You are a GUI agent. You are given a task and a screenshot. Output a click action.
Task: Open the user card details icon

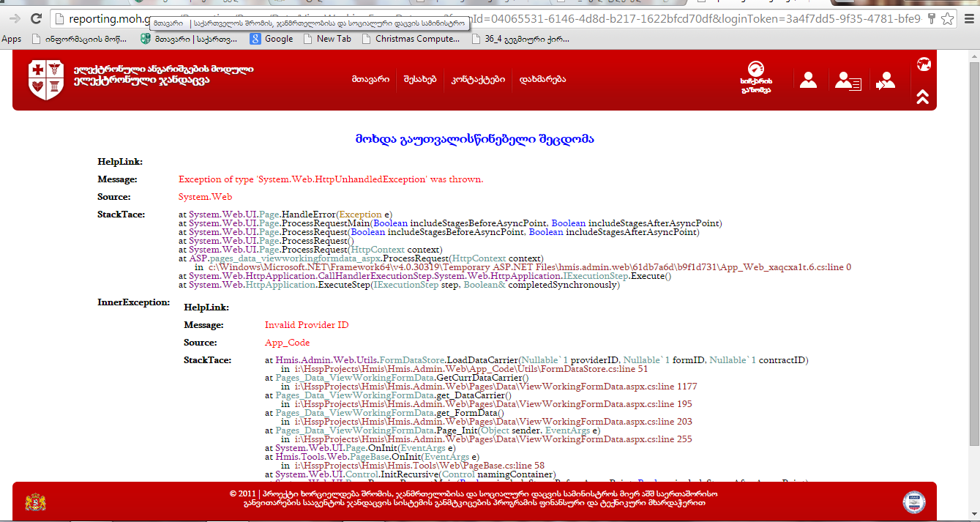point(847,80)
